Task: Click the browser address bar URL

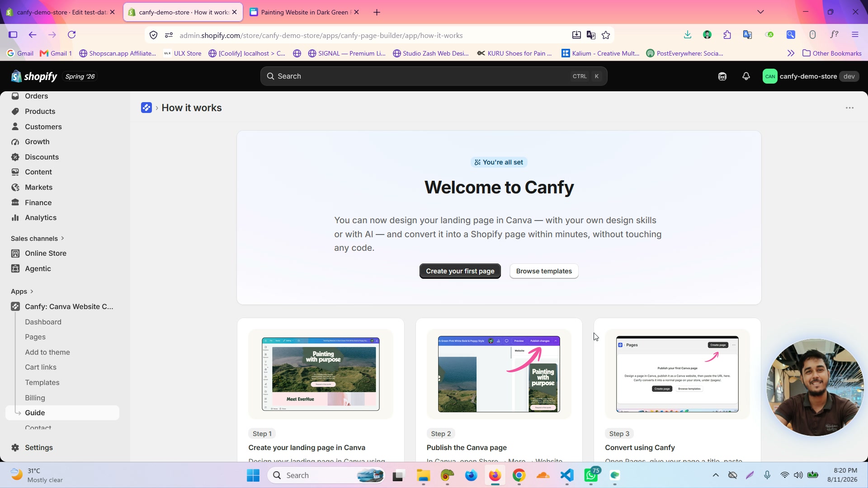Action: [321, 35]
